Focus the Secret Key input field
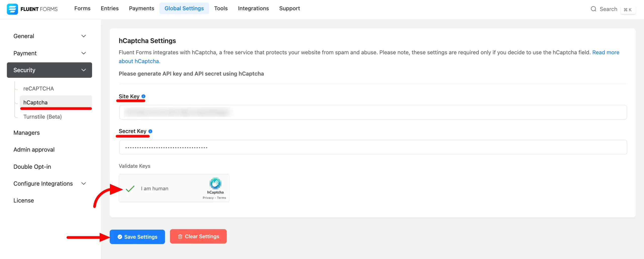The width and height of the screenshot is (644, 259). pyautogui.click(x=373, y=147)
